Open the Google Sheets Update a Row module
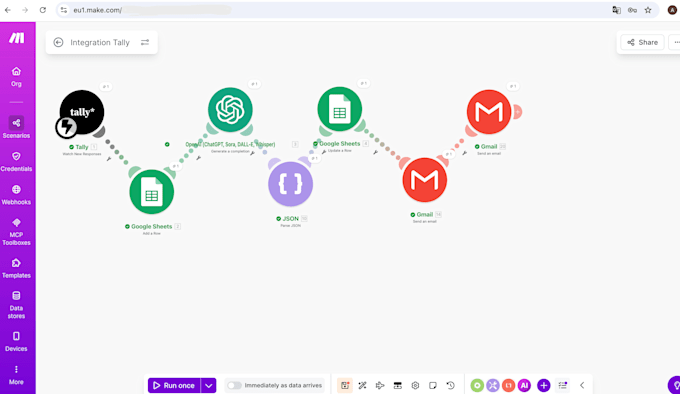Image resolution: width=680 pixels, height=394 pixels. coord(340,109)
